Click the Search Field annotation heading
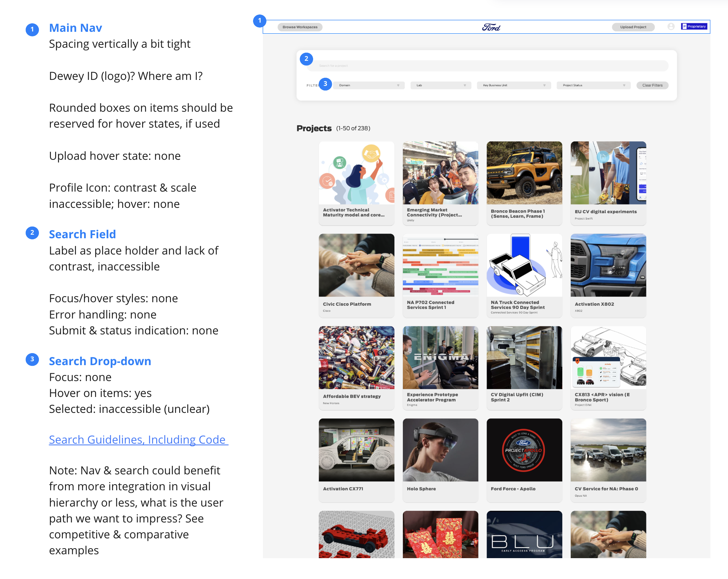Screen dimensions: 728x579 coord(82,234)
